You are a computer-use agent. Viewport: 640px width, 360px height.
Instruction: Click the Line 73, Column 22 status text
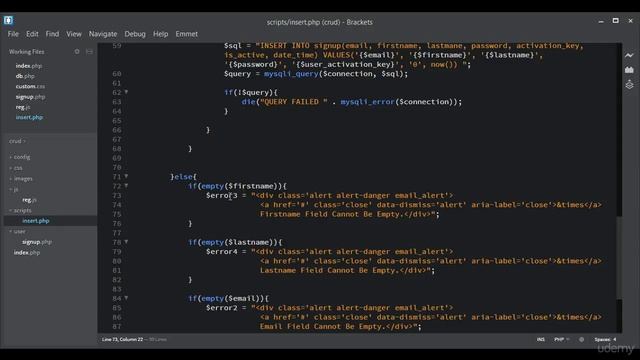[x=122, y=340]
